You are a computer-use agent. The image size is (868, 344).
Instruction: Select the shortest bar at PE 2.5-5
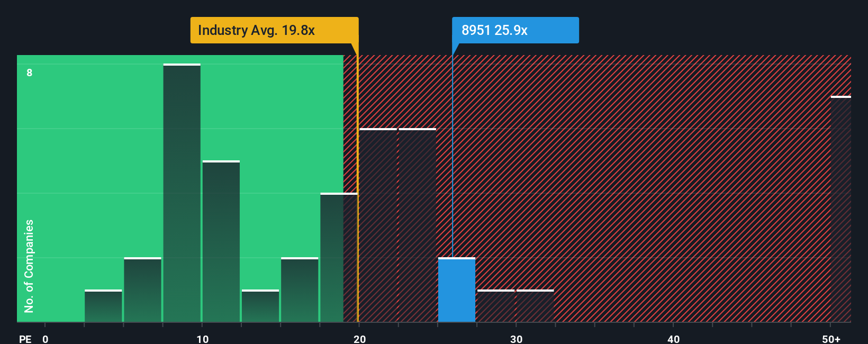pos(103,306)
